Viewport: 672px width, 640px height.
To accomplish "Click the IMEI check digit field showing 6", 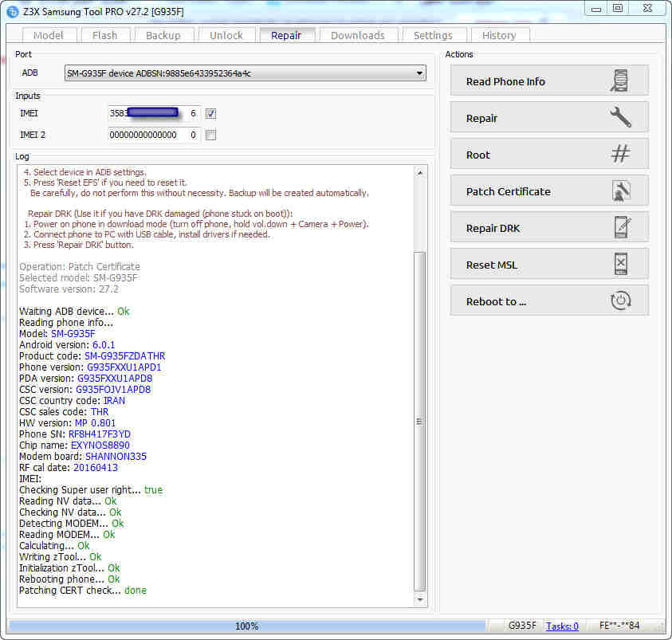I will [x=193, y=113].
